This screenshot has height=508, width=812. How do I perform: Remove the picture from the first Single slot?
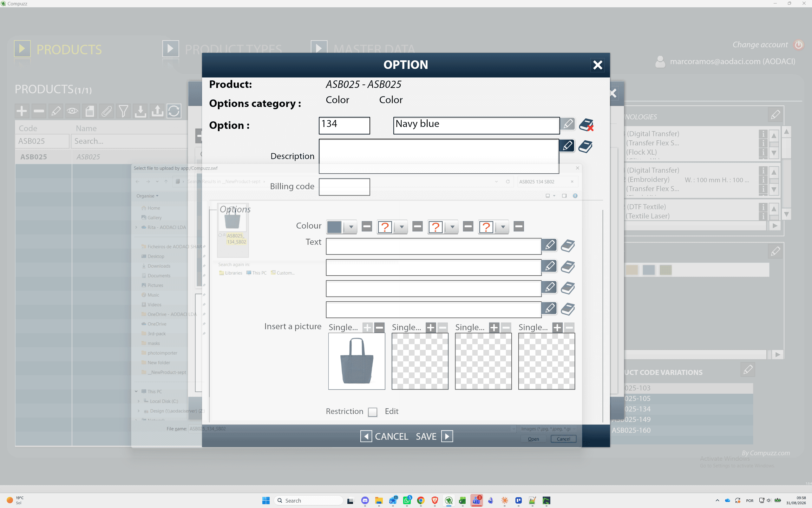point(379,327)
